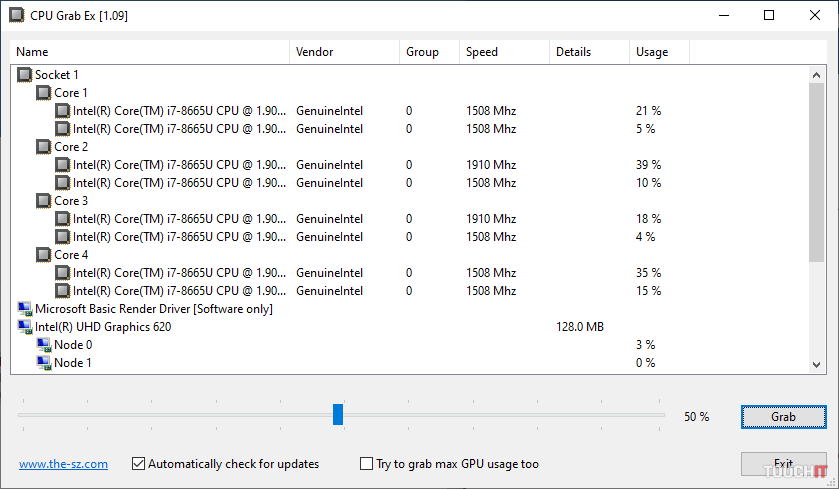Click the Vendor column header
The height and width of the screenshot is (489, 839).
click(344, 52)
